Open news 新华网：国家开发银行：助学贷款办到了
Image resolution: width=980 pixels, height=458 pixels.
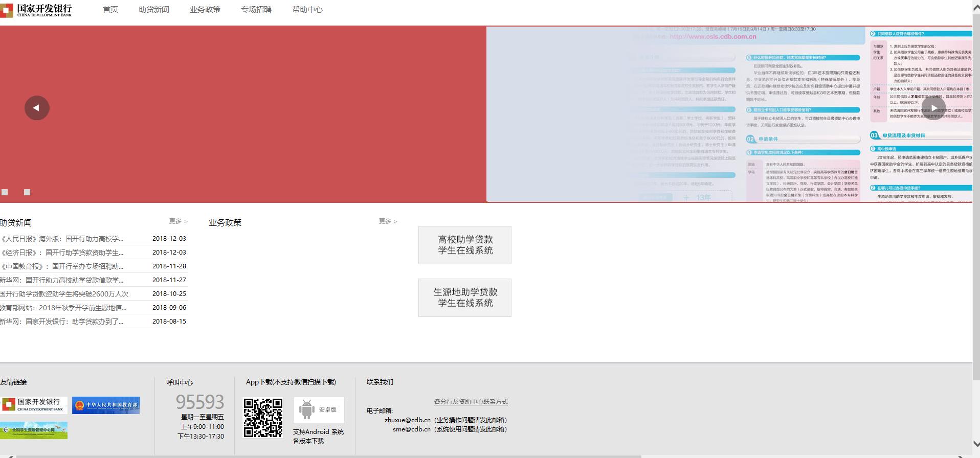click(62, 322)
